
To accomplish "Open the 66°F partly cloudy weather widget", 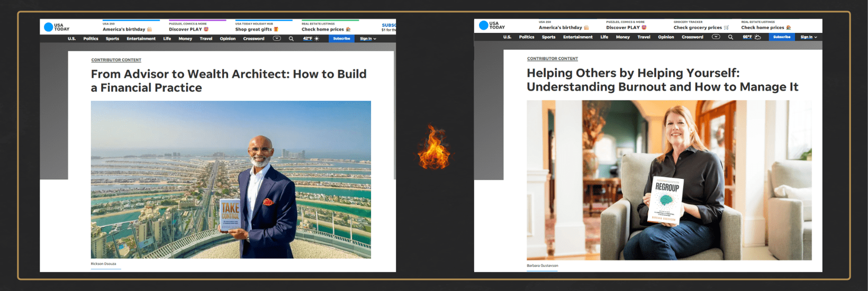I will (751, 37).
